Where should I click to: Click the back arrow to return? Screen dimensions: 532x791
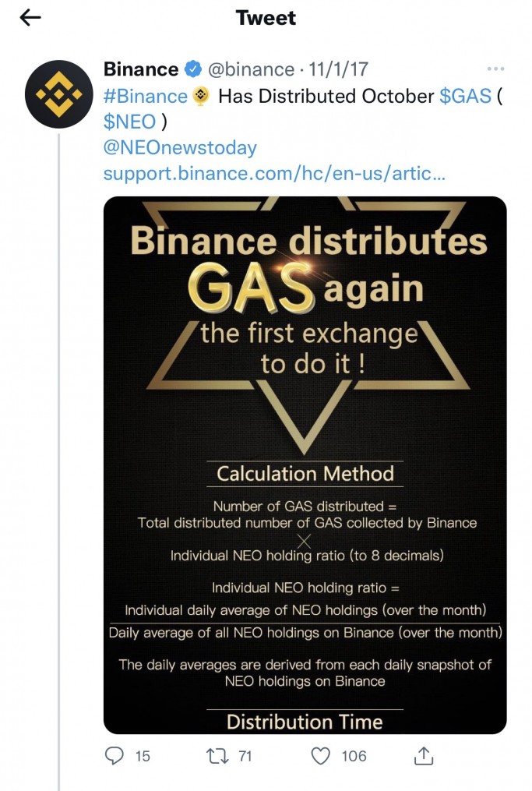(x=30, y=17)
